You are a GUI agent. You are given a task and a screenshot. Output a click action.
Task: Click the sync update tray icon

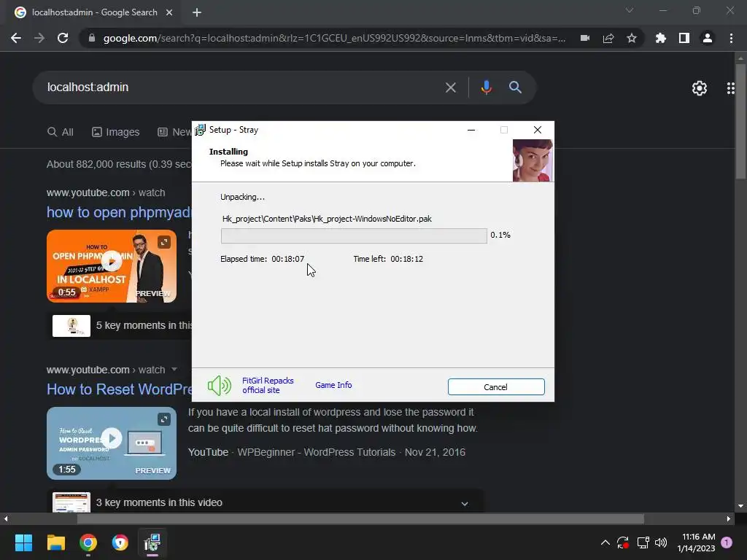(623, 542)
